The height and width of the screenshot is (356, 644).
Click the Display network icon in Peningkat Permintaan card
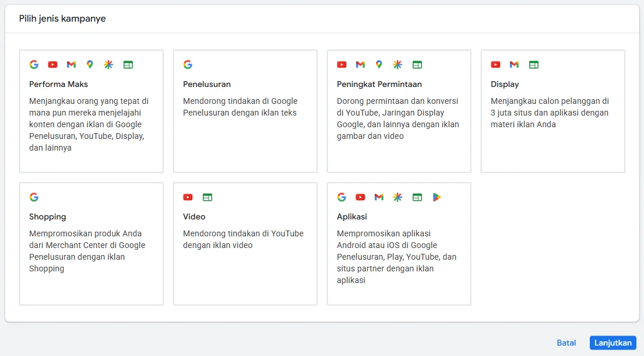[x=417, y=65]
